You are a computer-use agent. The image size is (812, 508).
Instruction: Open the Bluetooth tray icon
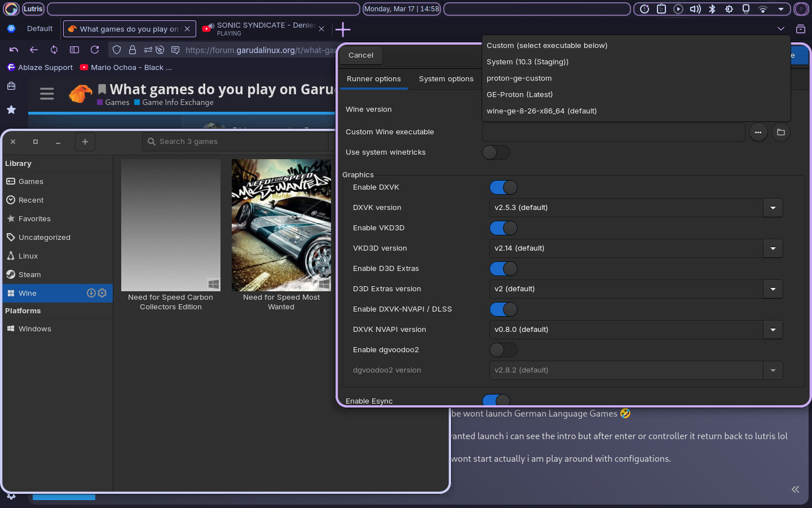[x=712, y=9]
